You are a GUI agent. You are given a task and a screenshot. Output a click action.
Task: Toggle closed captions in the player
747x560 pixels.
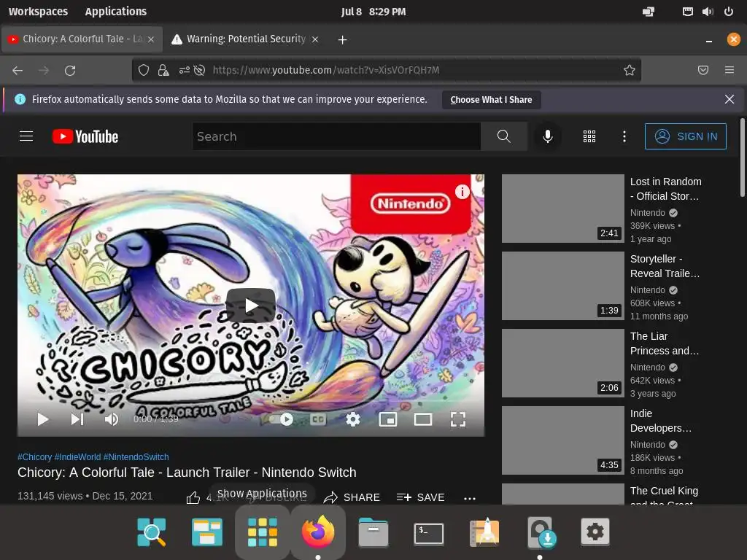pyautogui.click(x=318, y=419)
